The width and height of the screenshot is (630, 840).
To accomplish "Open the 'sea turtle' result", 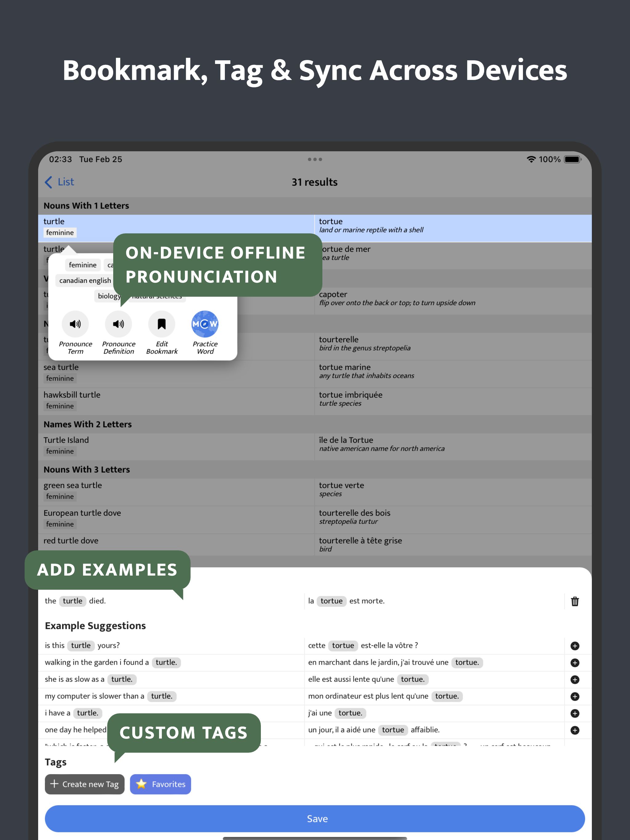I will click(176, 374).
